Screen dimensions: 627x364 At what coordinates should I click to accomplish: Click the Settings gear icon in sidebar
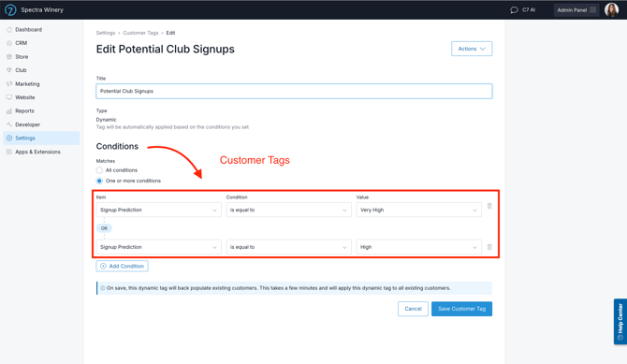click(x=9, y=138)
